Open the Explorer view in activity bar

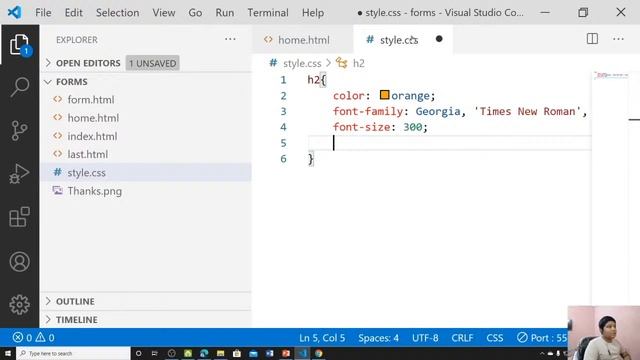pyautogui.click(x=20, y=44)
